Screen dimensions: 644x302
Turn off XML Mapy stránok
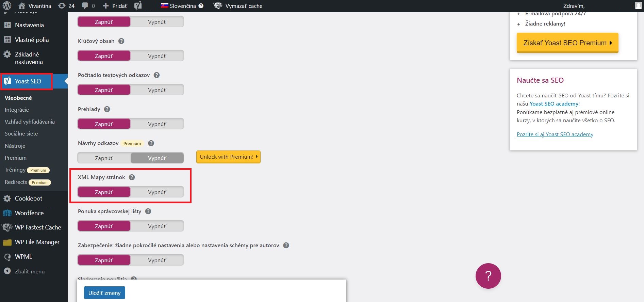point(157,192)
